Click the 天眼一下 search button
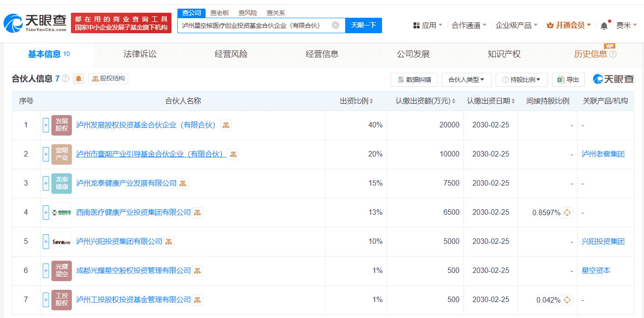This screenshot has height=318, width=644. (363, 25)
